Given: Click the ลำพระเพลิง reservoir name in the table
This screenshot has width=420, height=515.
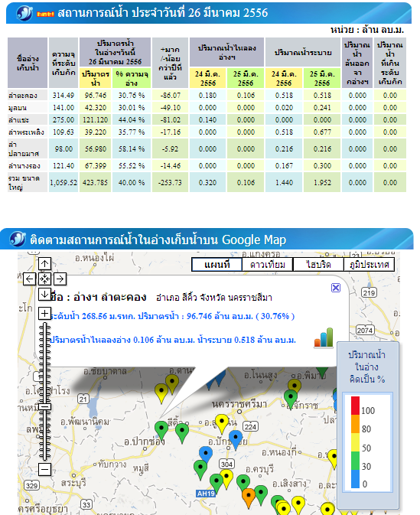Looking at the screenshot, I should pyautogui.click(x=26, y=132).
